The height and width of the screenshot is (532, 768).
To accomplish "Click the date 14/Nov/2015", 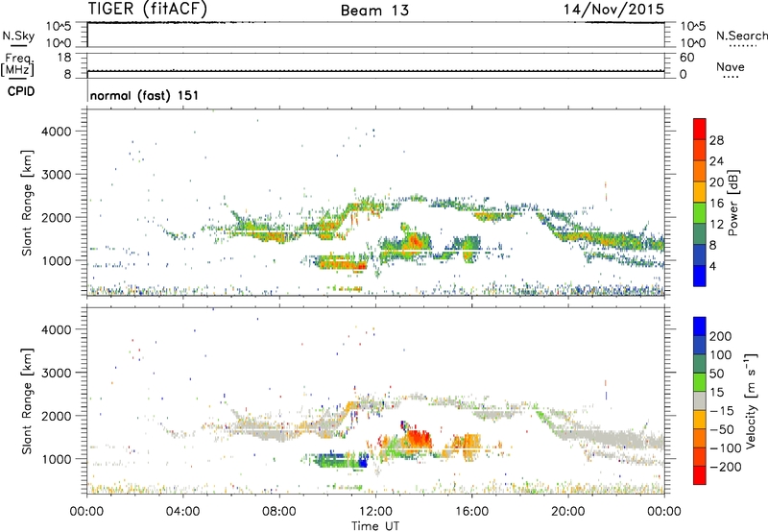I will (613, 9).
